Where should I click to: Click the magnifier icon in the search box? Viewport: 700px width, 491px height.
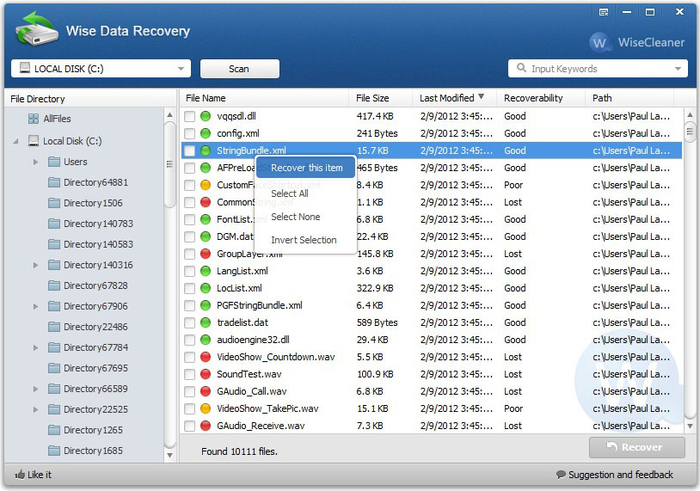(x=520, y=69)
